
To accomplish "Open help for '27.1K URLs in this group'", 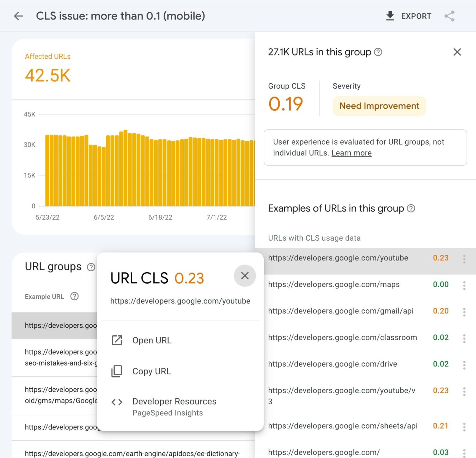I will click(x=379, y=52).
